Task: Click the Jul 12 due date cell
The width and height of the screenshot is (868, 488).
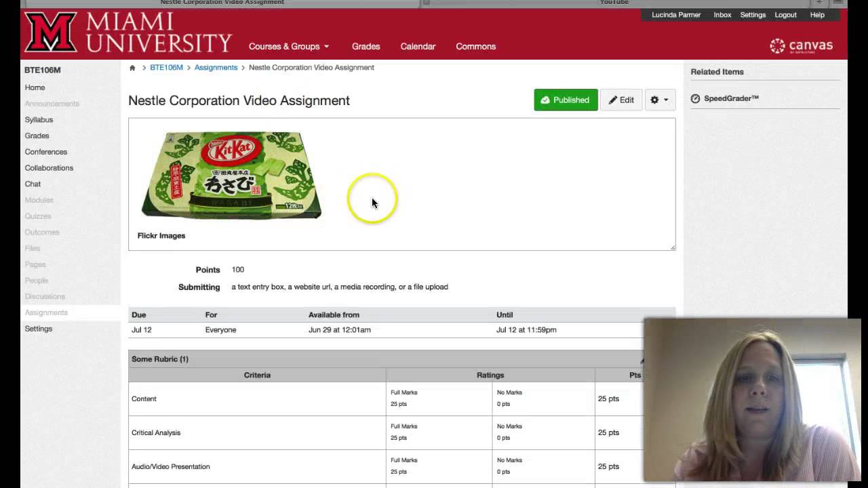Action: click(x=142, y=330)
